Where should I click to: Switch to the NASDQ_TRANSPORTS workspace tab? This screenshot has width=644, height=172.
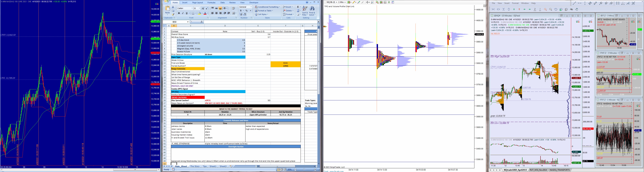(x=560, y=170)
